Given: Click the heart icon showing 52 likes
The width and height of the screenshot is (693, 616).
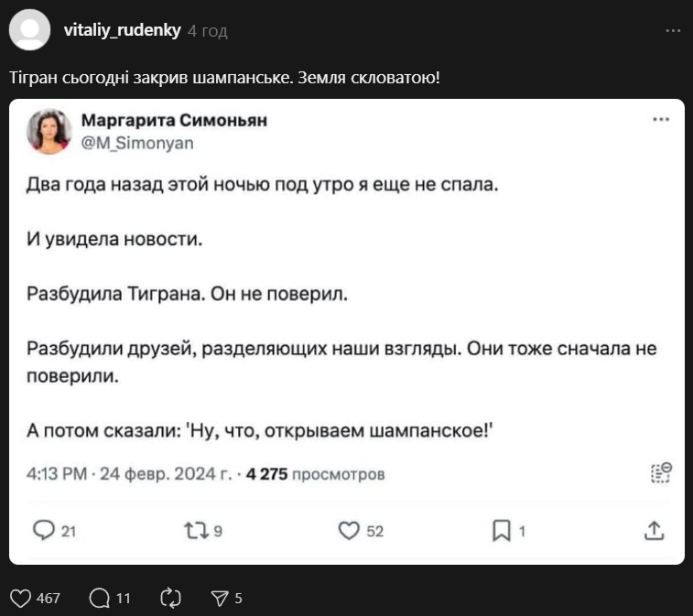Looking at the screenshot, I should (x=348, y=530).
